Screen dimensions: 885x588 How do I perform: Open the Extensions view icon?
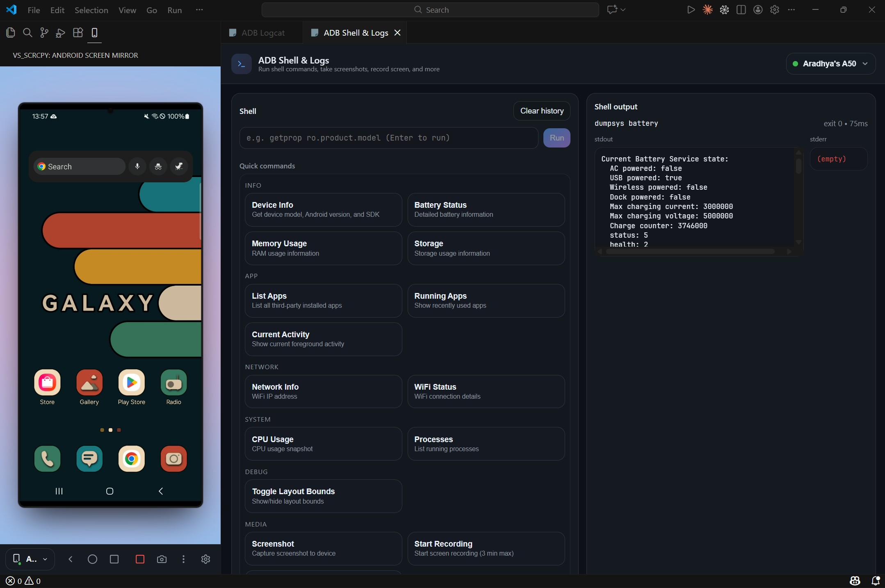(78, 33)
